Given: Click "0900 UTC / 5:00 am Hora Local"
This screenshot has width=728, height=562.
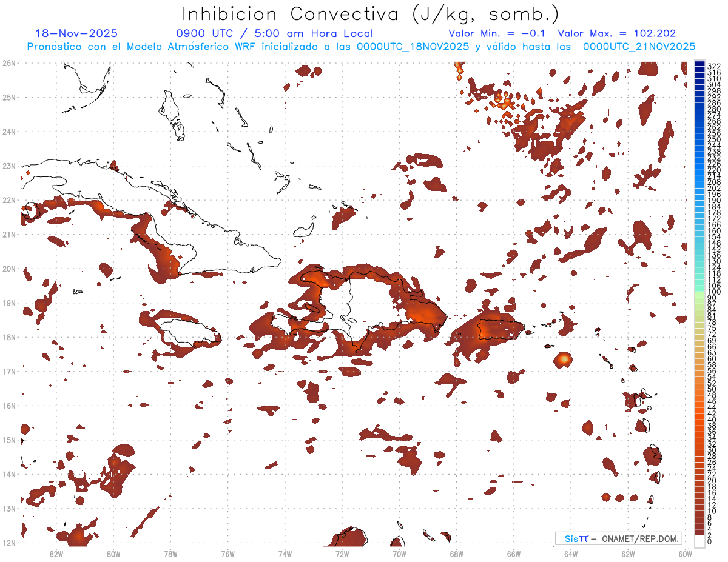Looking at the screenshot, I should [275, 33].
